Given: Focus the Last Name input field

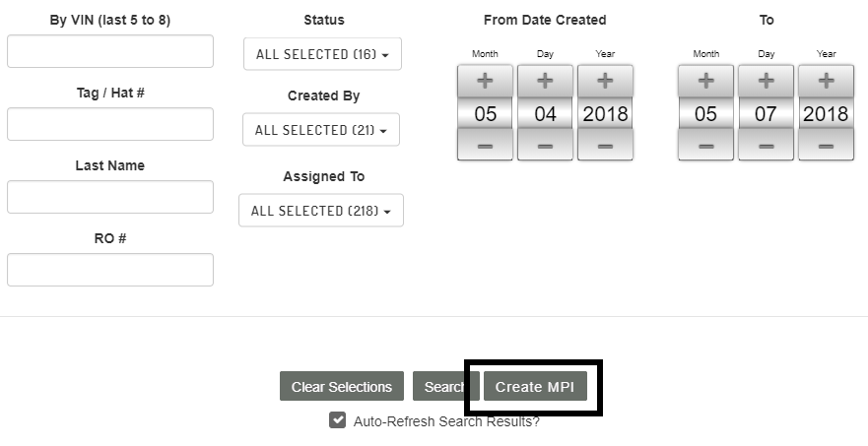Looking at the screenshot, I should tap(110, 197).
